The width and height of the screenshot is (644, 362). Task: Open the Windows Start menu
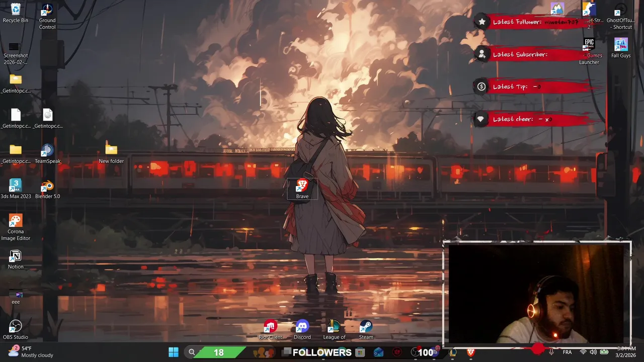tap(174, 352)
